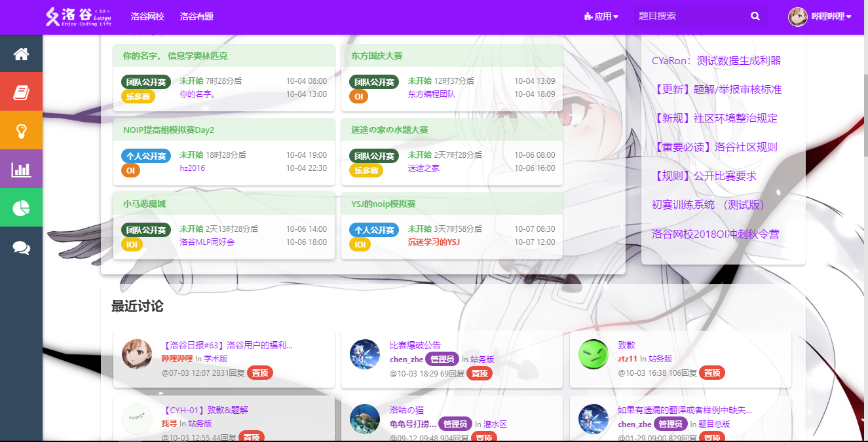Screen dimensions: 868x442
Task: Open the discussion chat bubbles sidebar icon
Action: [x=21, y=247]
